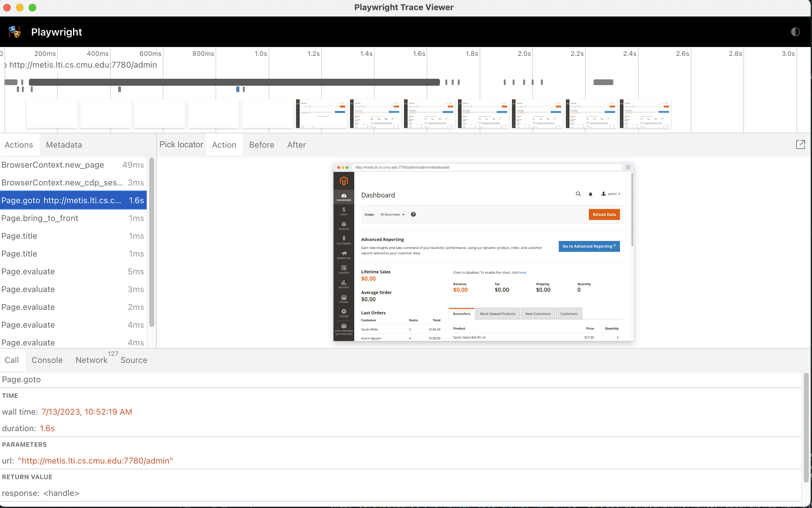The height and width of the screenshot is (508, 812).
Task: Click the scope help question mark icon
Action: (x=413, y=214)
